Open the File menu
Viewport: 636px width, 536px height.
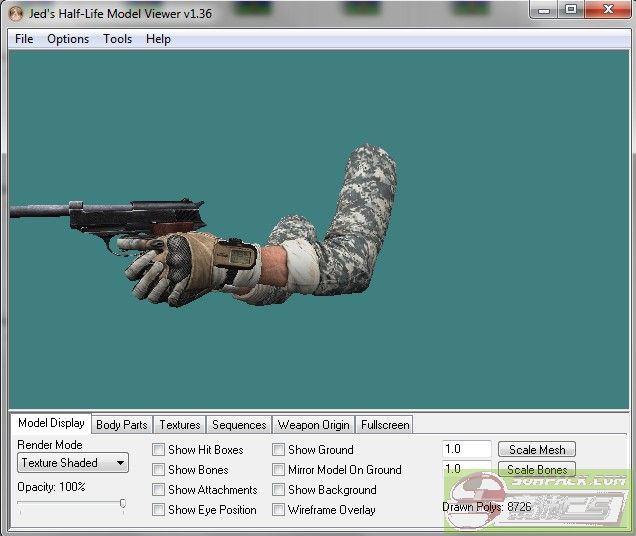[24, 39]
